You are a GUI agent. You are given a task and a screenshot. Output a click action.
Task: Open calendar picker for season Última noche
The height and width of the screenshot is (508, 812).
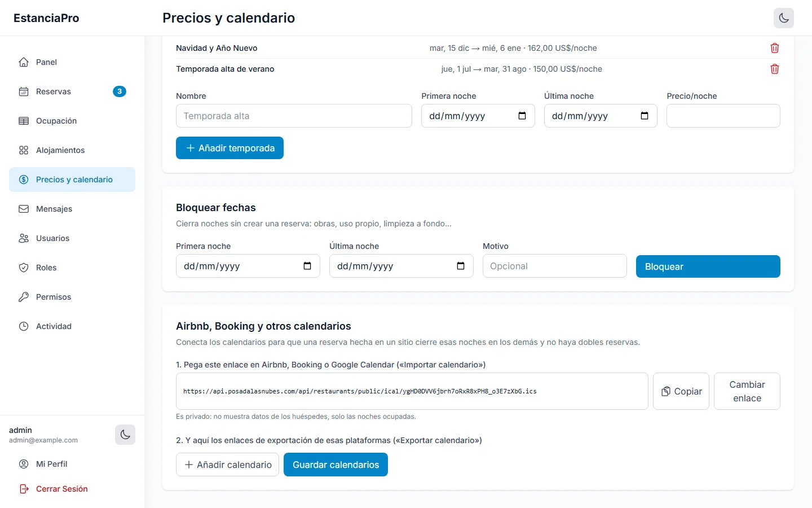point(645,116)
